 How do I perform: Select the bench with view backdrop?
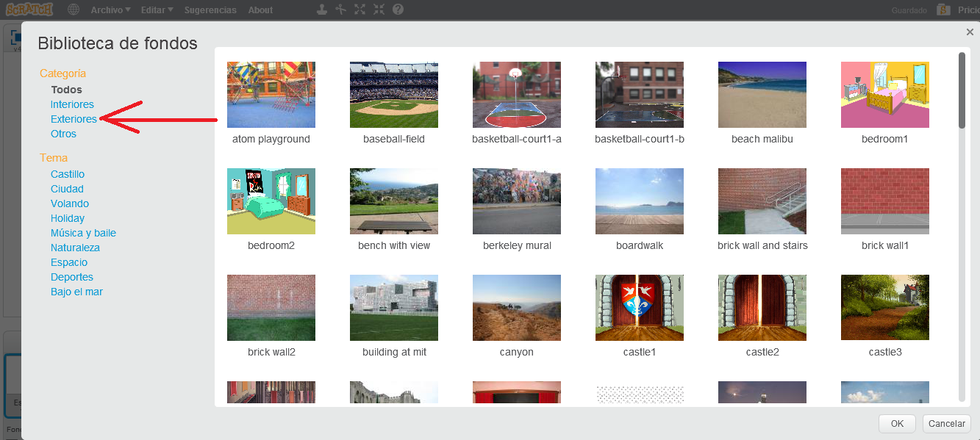coord(394,201)
